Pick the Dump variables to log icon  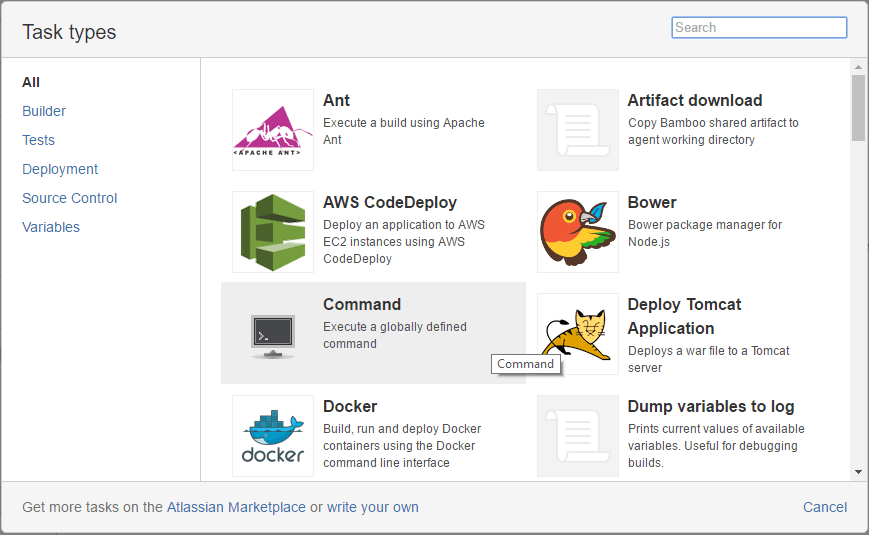point(577,436)
